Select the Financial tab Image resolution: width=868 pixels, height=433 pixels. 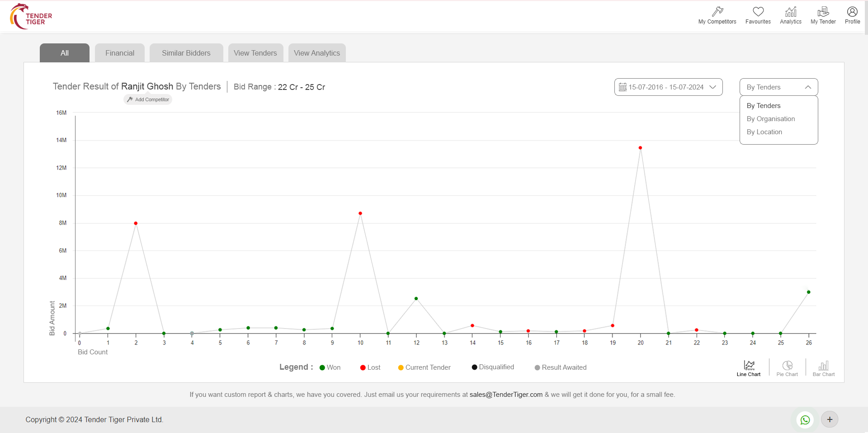pyautogui.click(x=120, y=53)
